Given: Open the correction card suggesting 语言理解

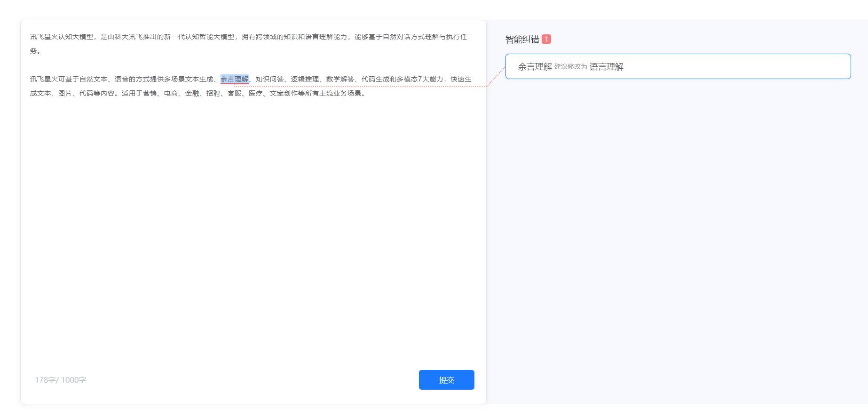Looking at the screenshot, I should (678, 66).
